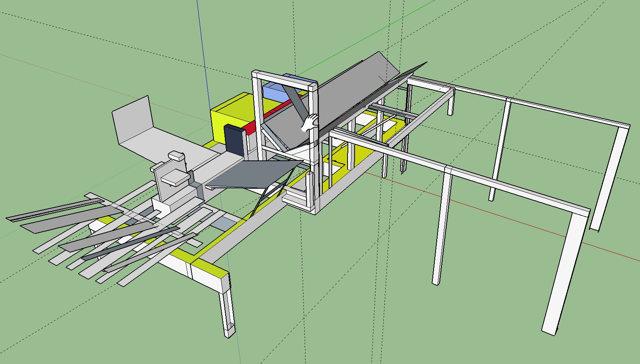The image size is (640, 364).
Task: Select the pale blue square on the floor plates
Action: pyautogui.click(x=223, y=224)
